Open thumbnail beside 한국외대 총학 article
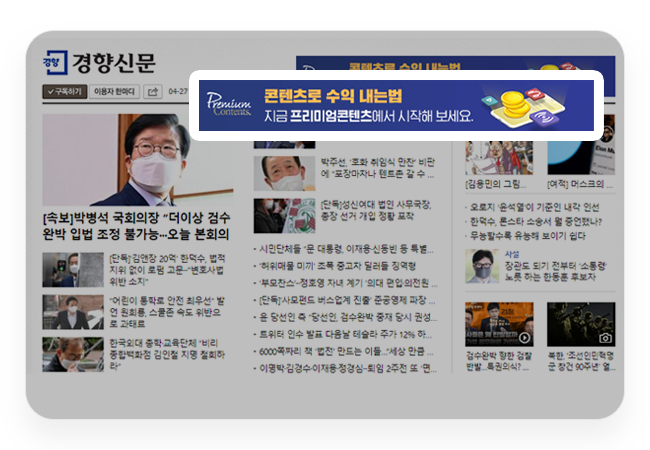Image resolution: width=650 pixels, height=450 pixels. (x=73, y=354)
